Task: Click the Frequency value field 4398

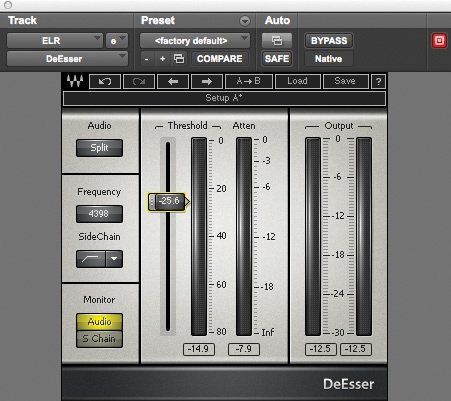Action: point(99,214)
